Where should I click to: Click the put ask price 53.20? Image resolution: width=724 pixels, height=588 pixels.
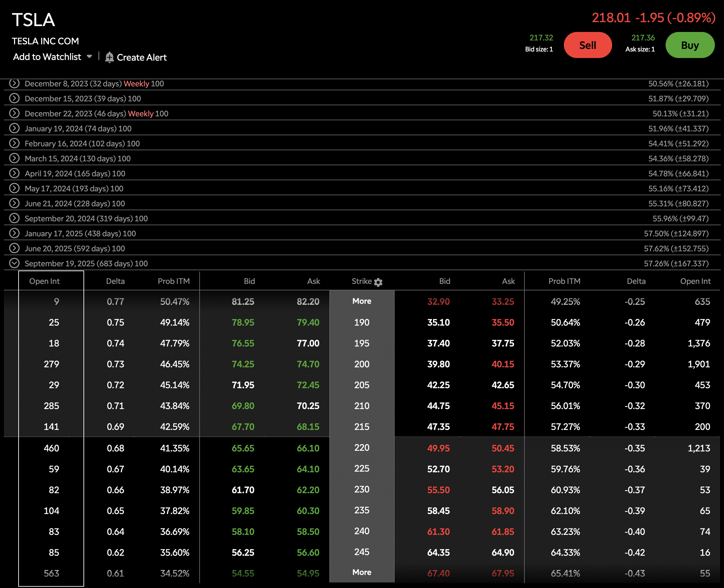click(x=503, y=469)
